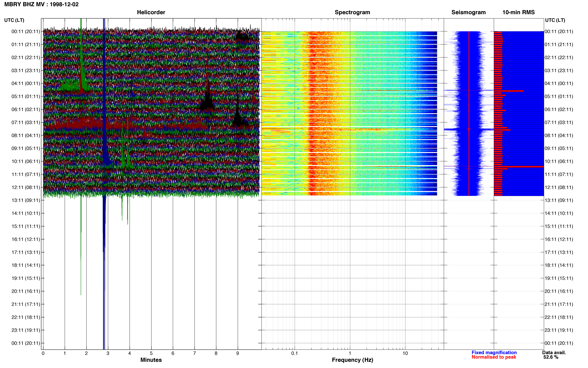
Task: Click the '10-min RMS' panel heading
Action: tap(518, 12)
